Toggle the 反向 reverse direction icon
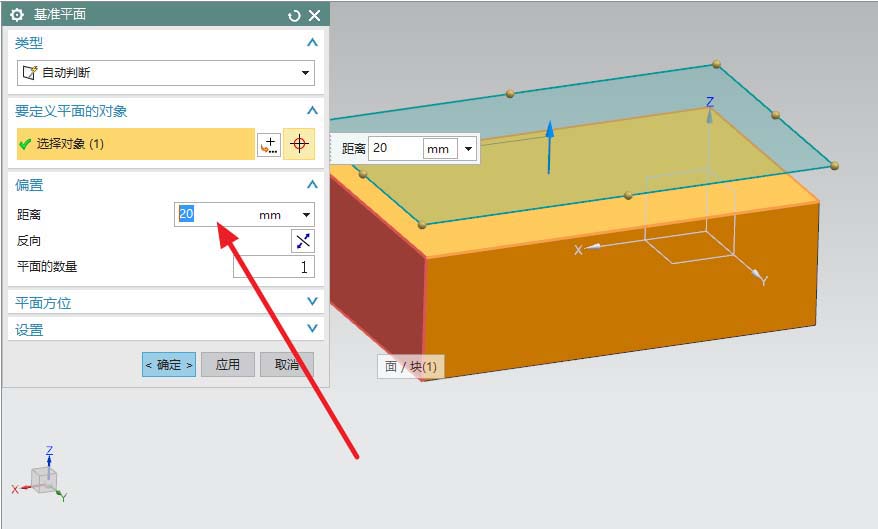 303,241
